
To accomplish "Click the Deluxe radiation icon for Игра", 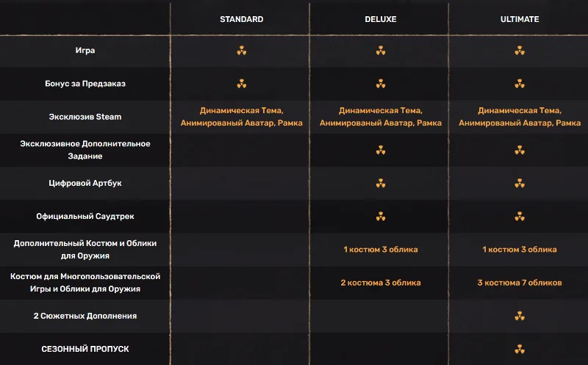I will coord(381,51).
